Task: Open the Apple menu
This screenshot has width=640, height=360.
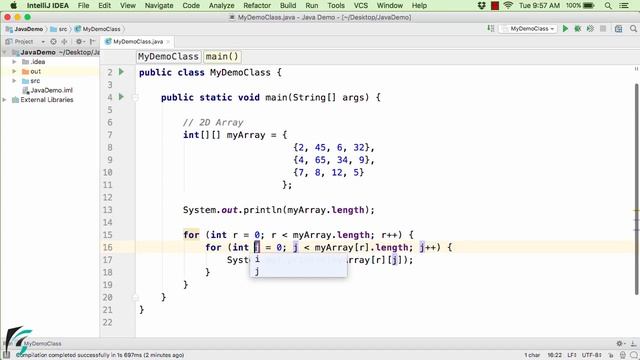Action: coord(13,5)
